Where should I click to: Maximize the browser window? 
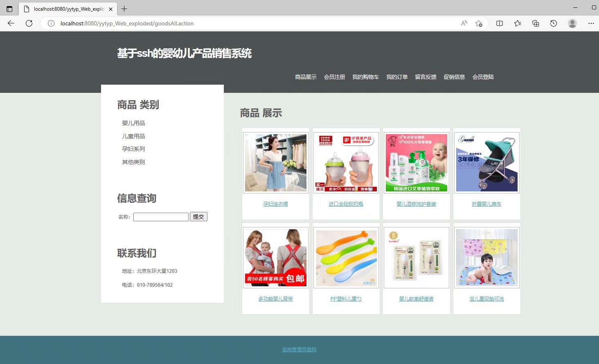594,7
